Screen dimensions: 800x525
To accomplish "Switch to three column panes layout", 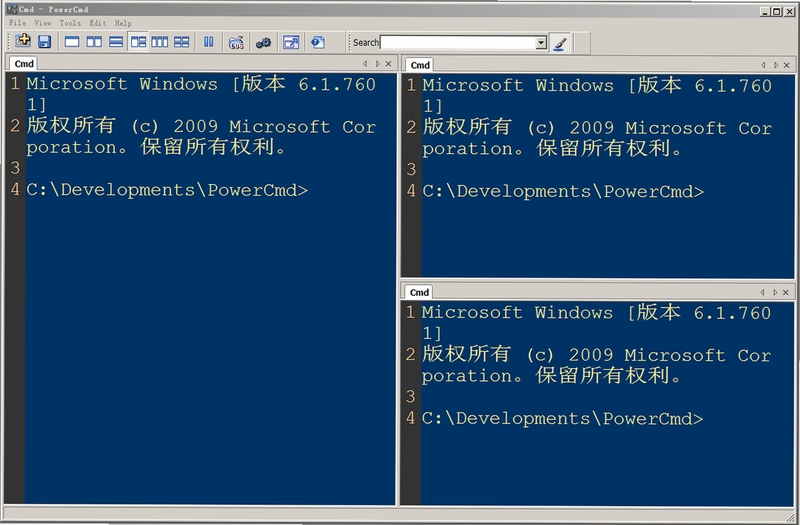I will [160, 42].
